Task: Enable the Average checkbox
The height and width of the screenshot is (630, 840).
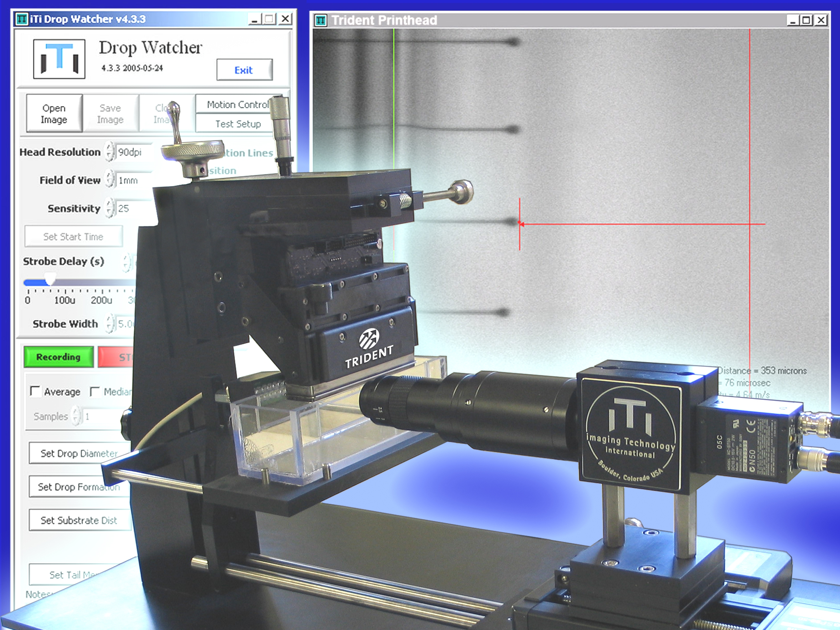Action: (35, 391)
